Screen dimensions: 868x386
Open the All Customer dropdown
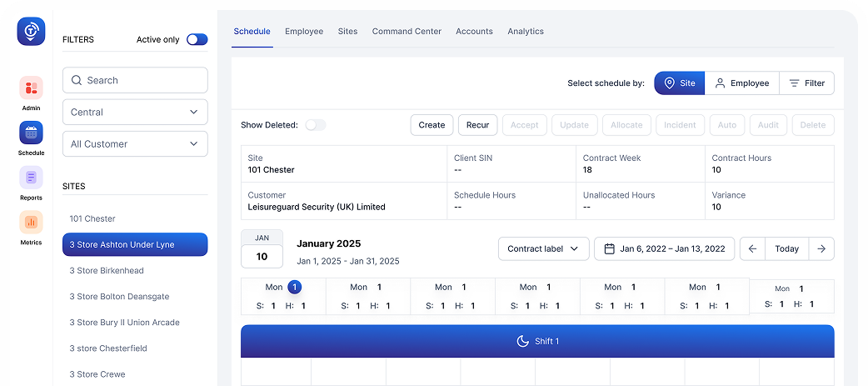coord(135,143)
